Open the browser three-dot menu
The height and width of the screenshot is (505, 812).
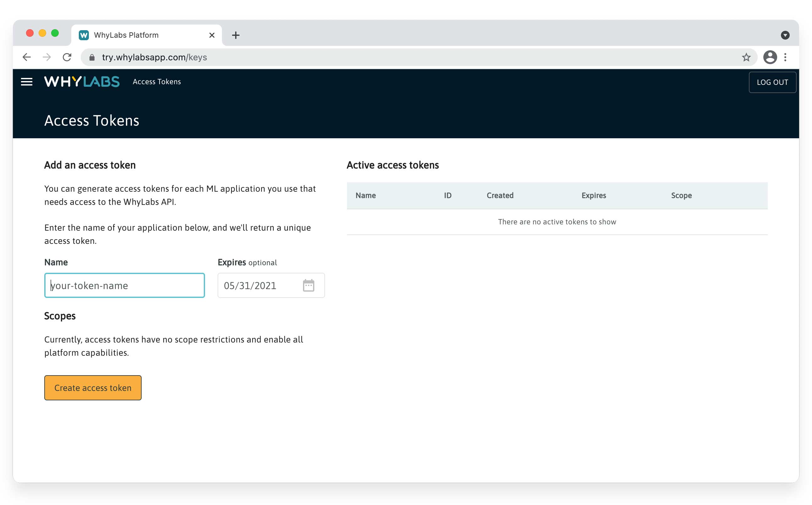786,57
